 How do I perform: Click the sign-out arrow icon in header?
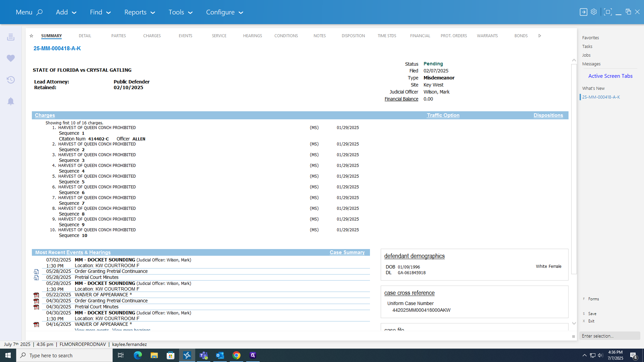click(584, 12)
